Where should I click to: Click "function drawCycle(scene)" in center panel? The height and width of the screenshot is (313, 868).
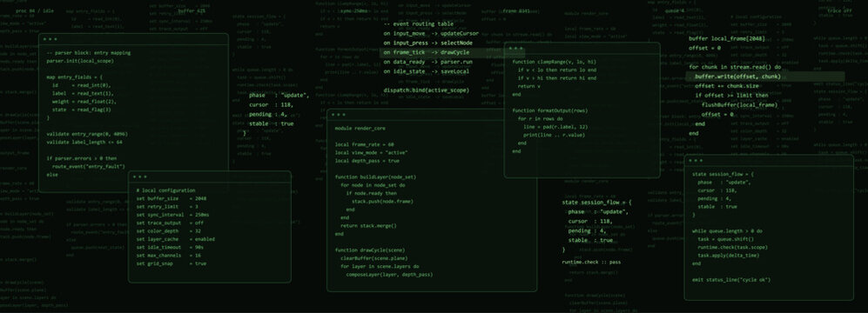pyautogui.click(x=370, y=250)
